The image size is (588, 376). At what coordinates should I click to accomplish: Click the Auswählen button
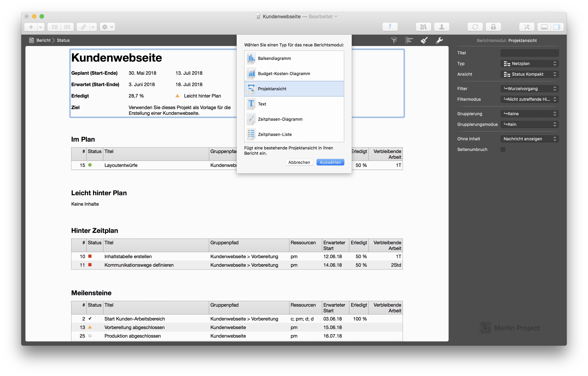(330, 162)
